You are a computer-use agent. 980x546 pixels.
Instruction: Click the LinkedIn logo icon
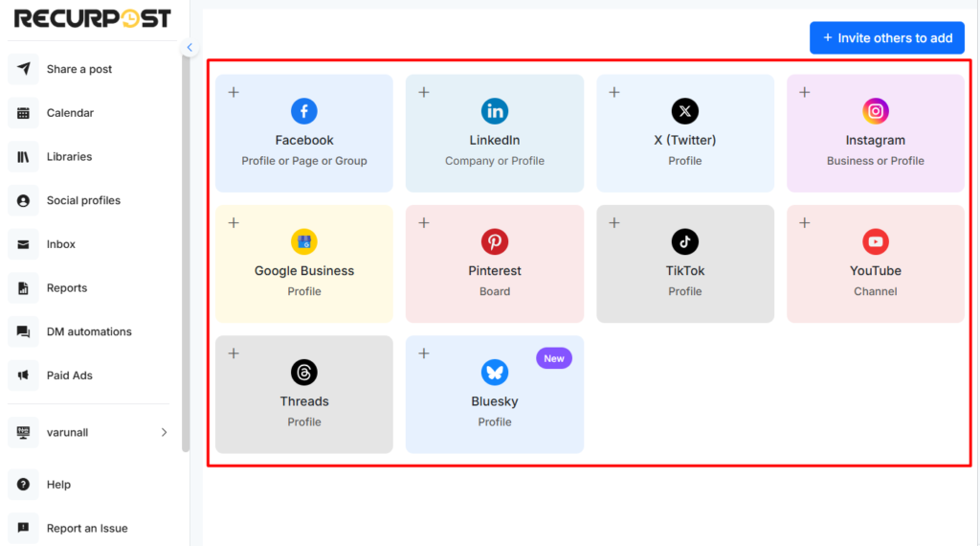tap(495, 111)
